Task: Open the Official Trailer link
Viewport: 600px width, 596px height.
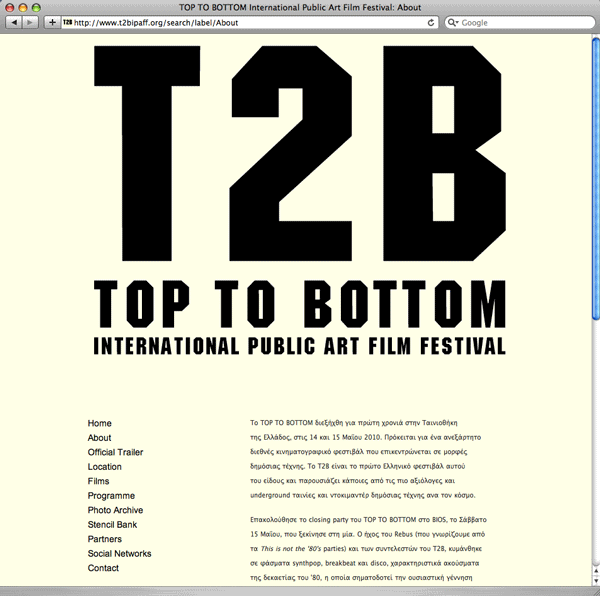Action: pyautogui.click(x=115, y=452)
